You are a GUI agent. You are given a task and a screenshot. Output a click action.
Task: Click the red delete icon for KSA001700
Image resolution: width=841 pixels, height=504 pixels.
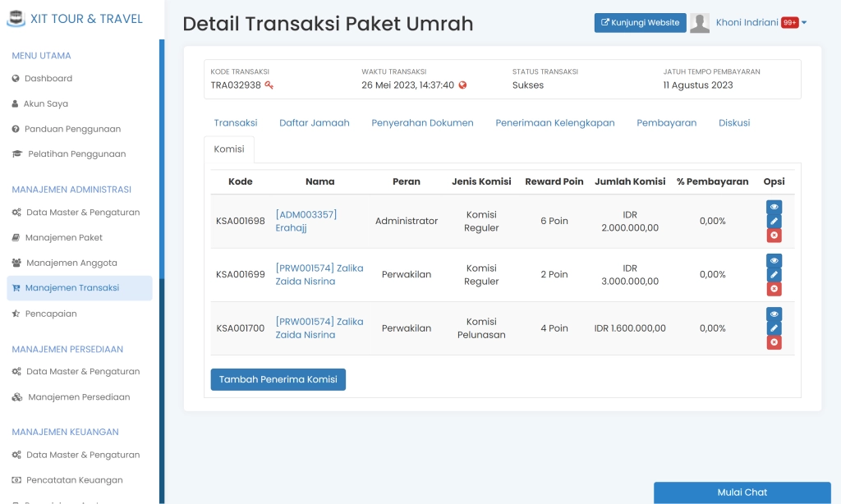pos(773,342)
